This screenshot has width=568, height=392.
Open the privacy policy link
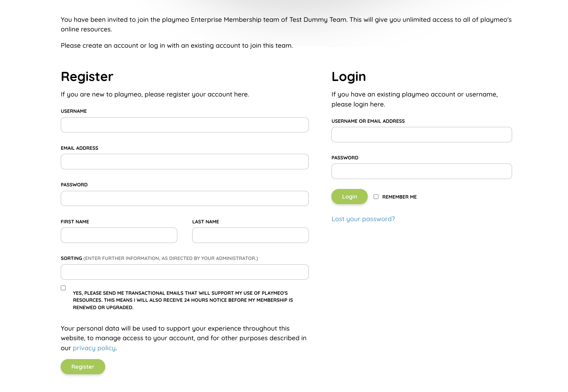tap(94, 348)
